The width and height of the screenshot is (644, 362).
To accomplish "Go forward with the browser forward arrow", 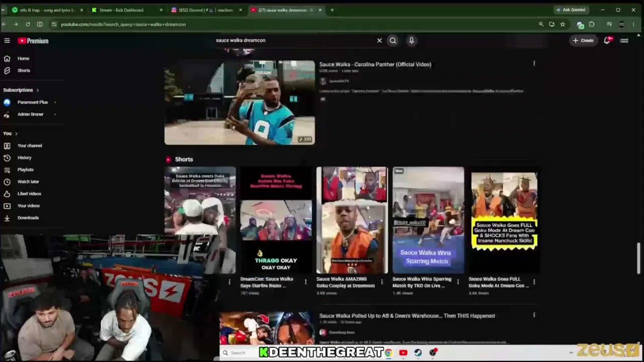I will pyautogui.click(x=16, y=24).
